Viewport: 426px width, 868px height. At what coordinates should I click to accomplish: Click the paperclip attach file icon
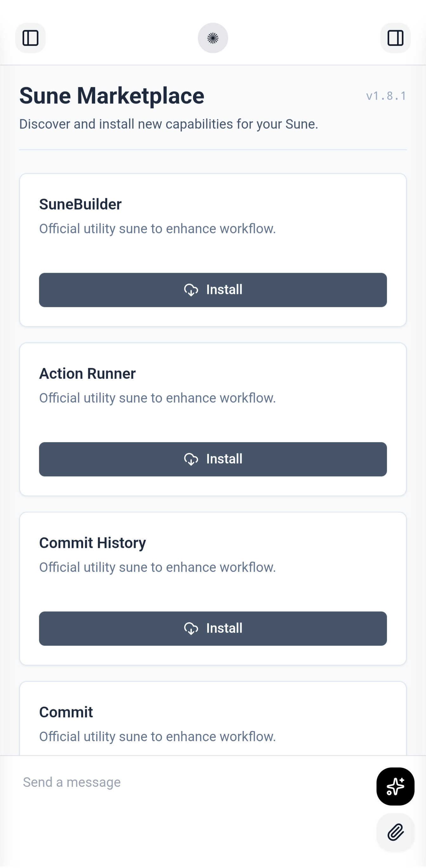tap(395, 832)
